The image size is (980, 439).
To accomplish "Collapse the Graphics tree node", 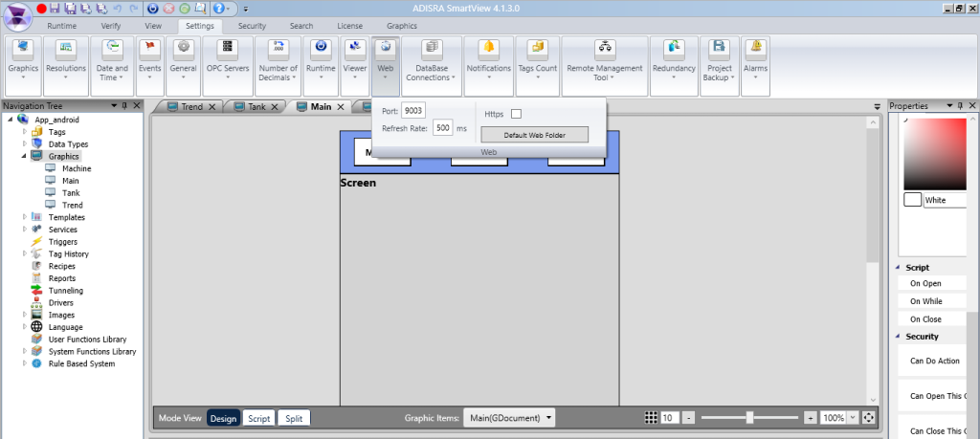I will coord(24,156).
